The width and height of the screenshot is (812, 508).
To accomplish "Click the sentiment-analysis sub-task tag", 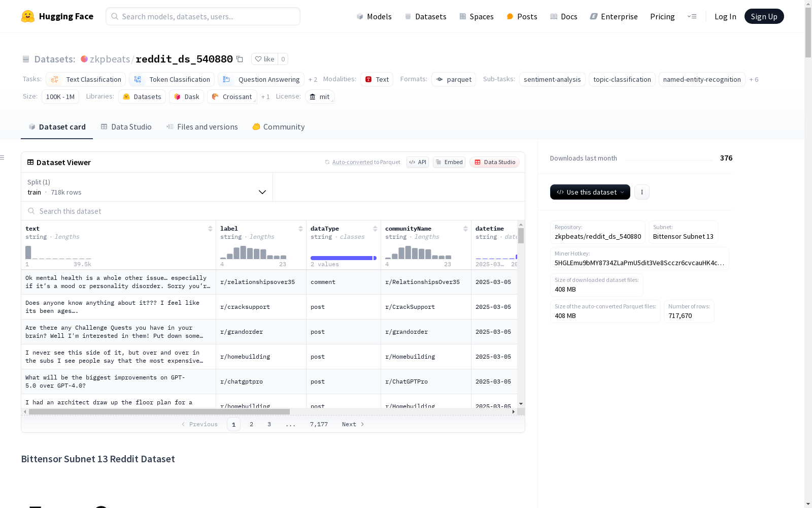I will (552, 79).
